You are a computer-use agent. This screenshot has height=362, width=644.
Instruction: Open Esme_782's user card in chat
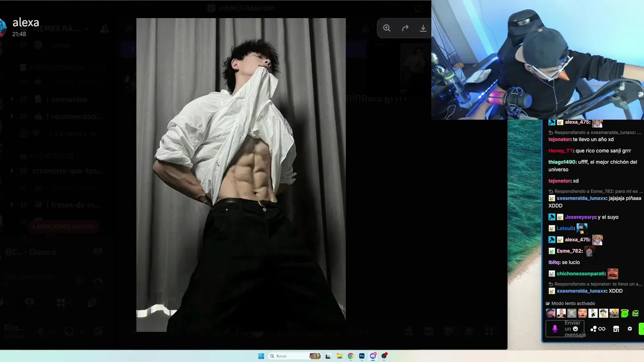570,251
